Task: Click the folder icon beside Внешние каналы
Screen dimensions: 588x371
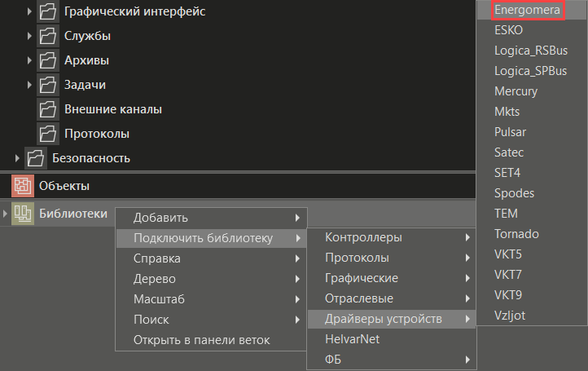Action: pyautogui.click(x=48, y=109)
